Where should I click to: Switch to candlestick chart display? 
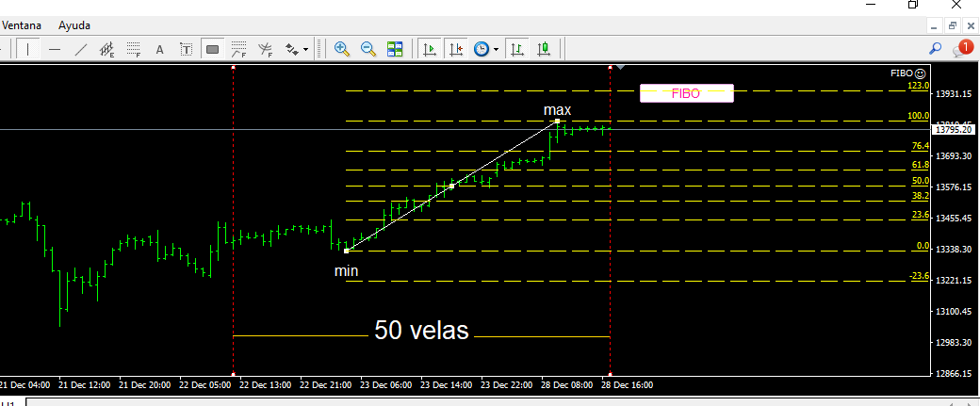543,49
